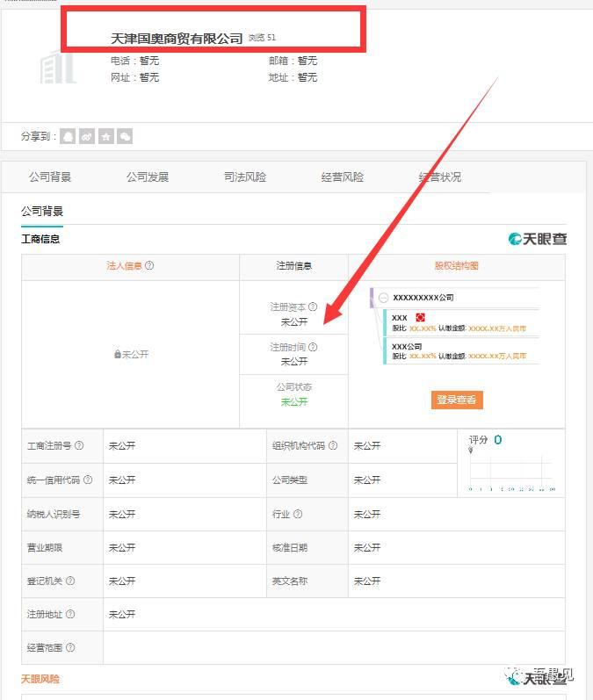Click the help icon beside 注册时间

click(x=313, y=347)
